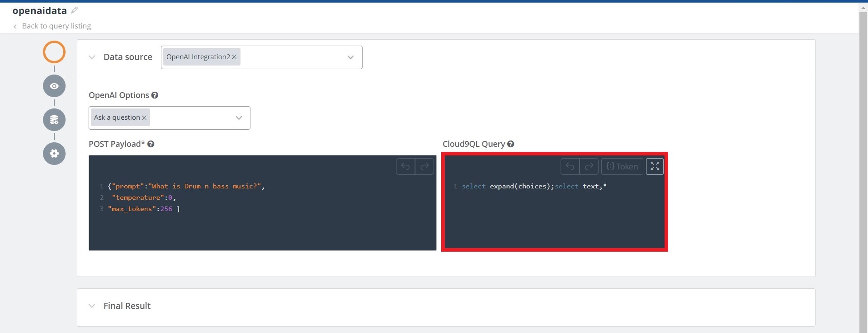Open the database settings step icon
868x333 pixels.
[x=54, y=120]
